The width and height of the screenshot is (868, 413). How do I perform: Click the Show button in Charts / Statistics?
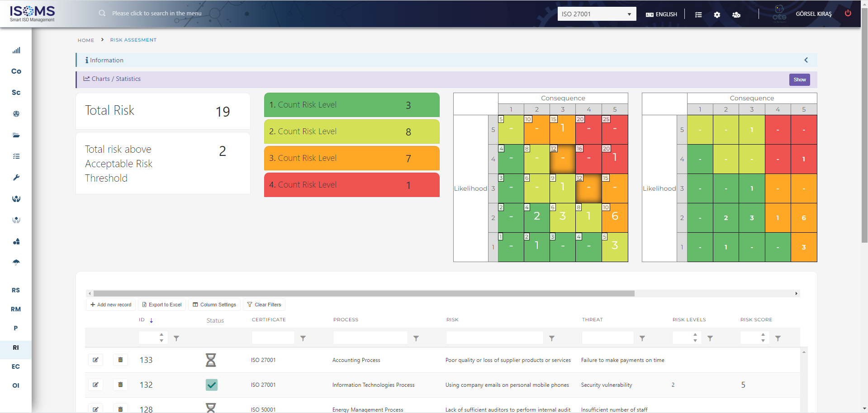tap(799, 80)
